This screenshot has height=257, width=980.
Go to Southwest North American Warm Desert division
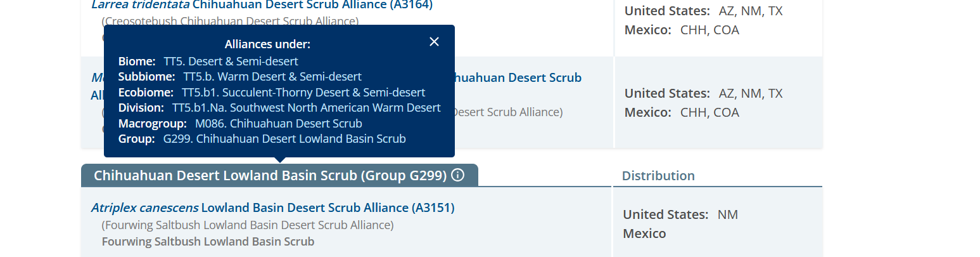click(306, 108)
